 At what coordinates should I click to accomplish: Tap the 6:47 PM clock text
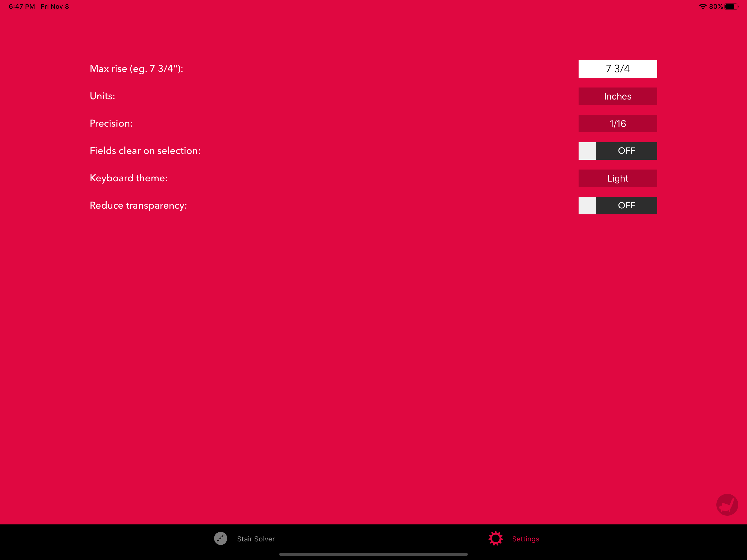pyautogui.click(x=22, y=6)
